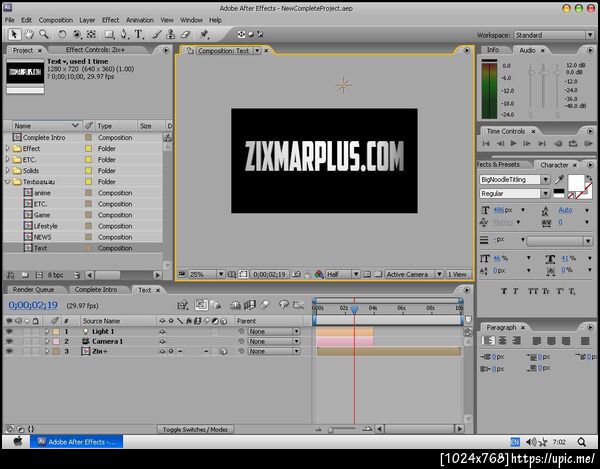The height and width of the screenshot is (469, 600).
Task: Click Toggle Switches / Modes button
Action: [195, 430]
